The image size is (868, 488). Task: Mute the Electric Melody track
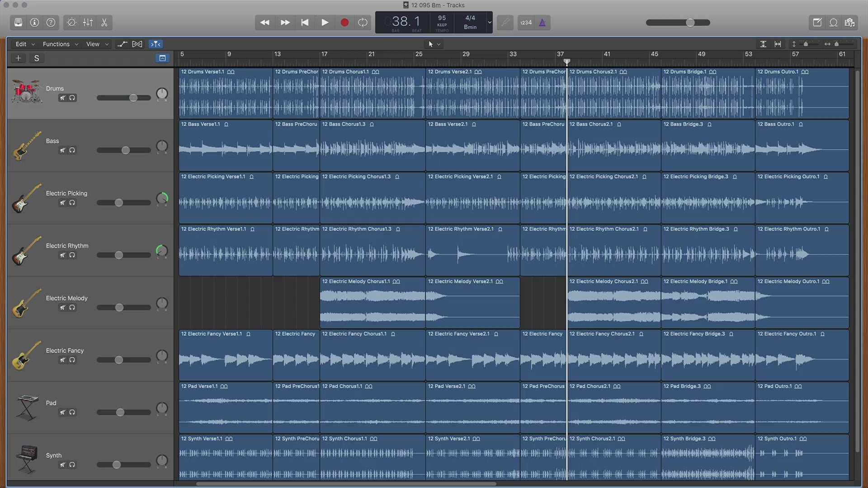coord(62,308)
